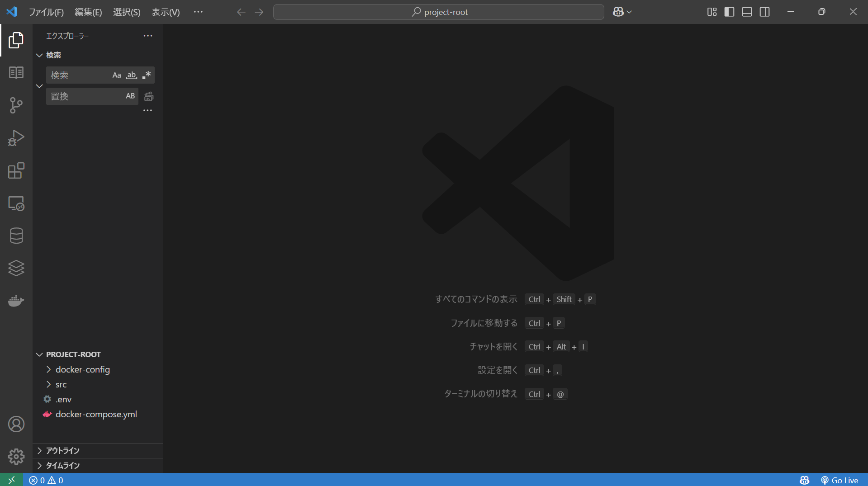Toggle Use Regular Expression in search

tap(147, 75)
